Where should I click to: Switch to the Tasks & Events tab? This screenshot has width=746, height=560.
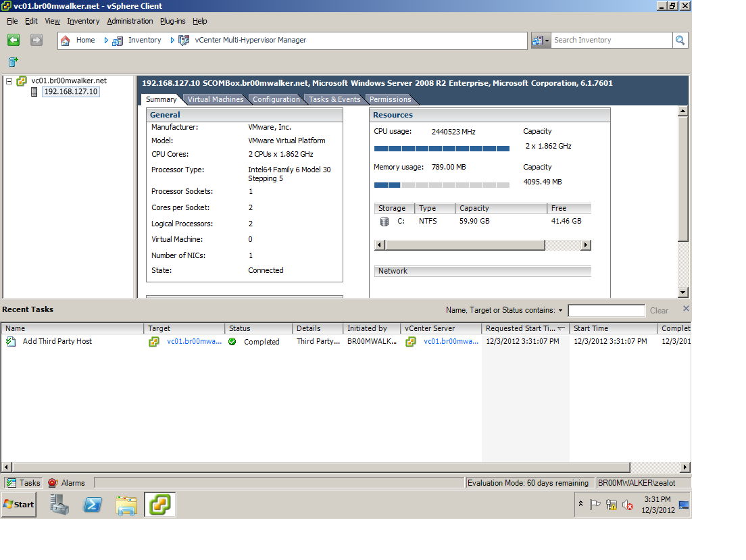pyautogui.click(x=334, y=99)
